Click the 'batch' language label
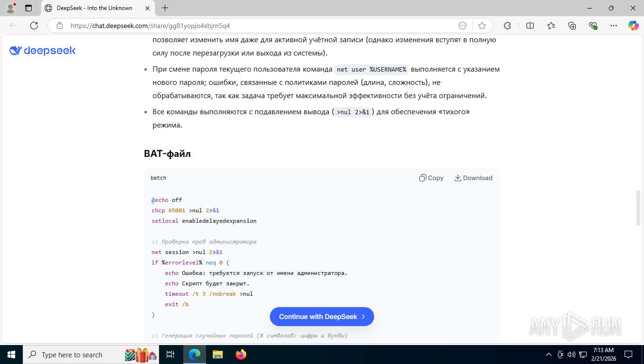 [x=158, y=178]
